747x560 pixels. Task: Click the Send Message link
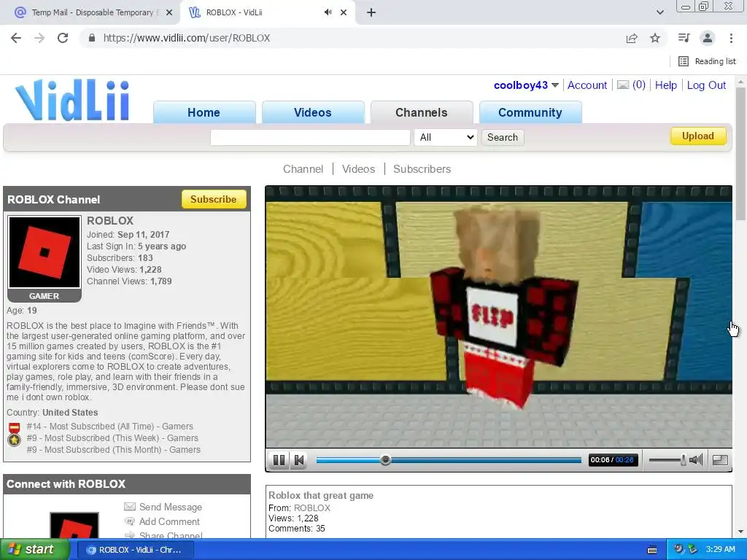[x=171, y=507]
